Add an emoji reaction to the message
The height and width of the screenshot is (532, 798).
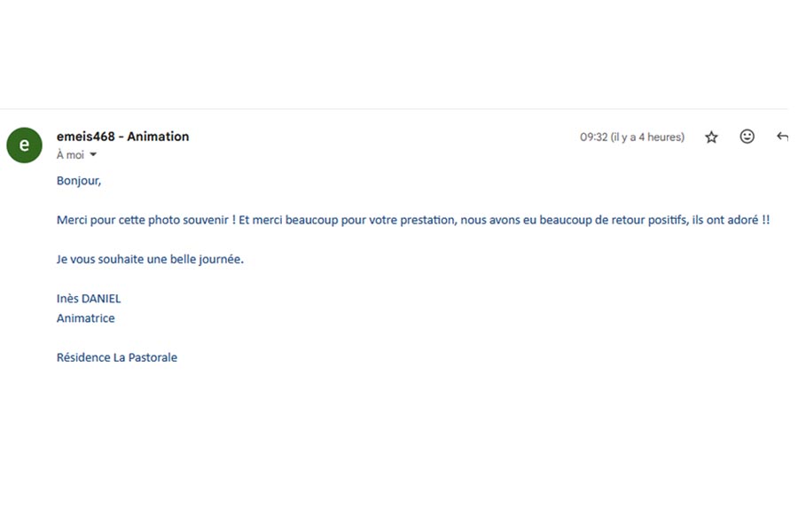pos(747,137)
